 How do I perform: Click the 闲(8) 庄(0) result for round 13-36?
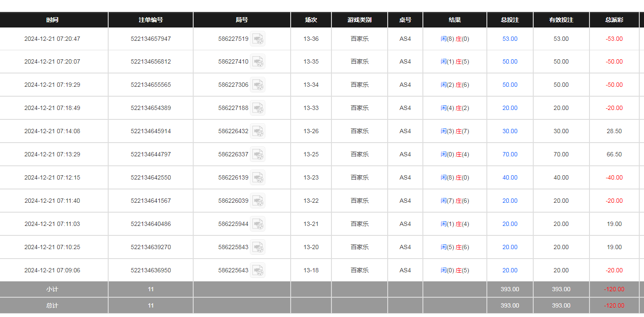[455, 39]
